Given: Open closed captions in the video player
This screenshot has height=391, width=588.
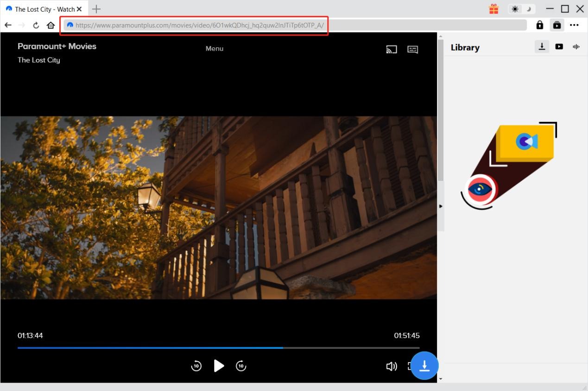Looking at the screenshot, I should (x=412, y=49).
